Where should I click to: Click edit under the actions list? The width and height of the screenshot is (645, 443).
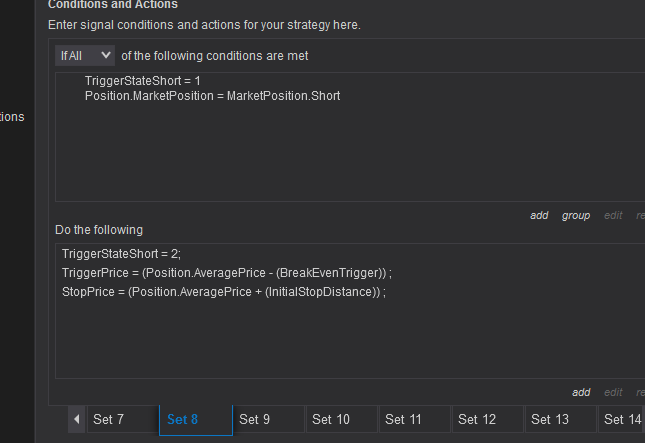click(613, 392)
